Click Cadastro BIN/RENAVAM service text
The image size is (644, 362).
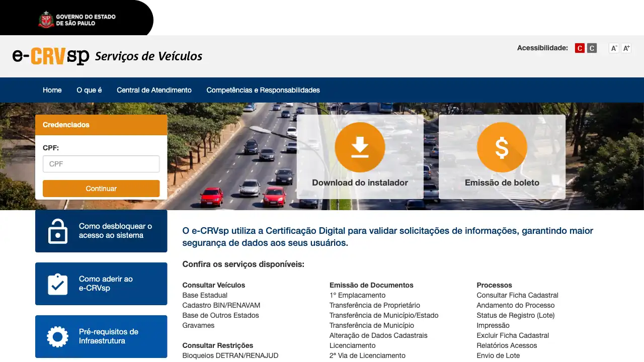[221, 305]
